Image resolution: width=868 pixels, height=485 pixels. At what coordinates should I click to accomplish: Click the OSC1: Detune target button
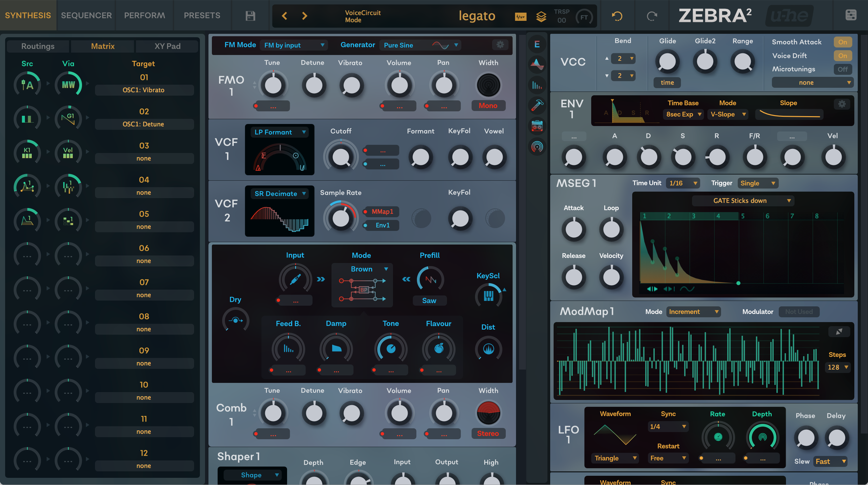(x=144, y=124)
